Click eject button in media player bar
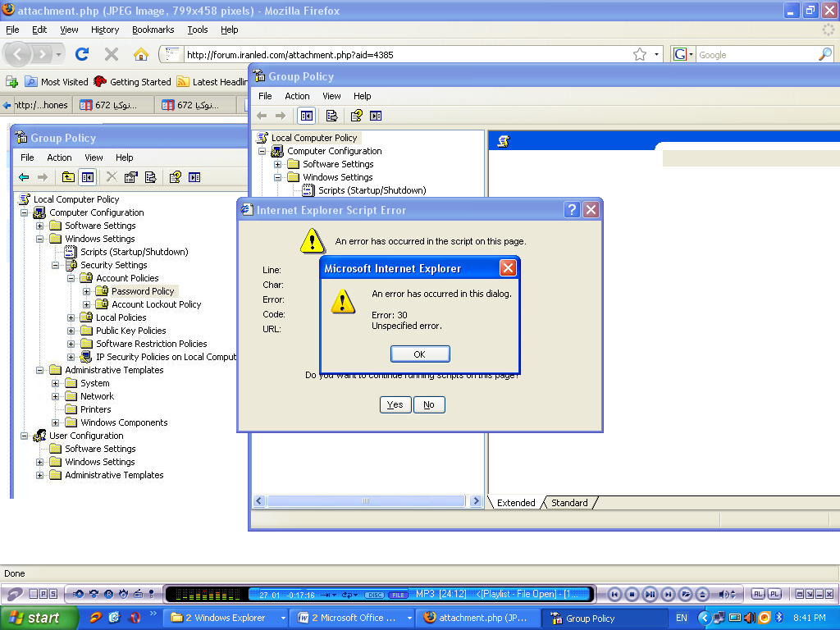The height and width of the screenshot is (630, 840). tap(703, 594)
